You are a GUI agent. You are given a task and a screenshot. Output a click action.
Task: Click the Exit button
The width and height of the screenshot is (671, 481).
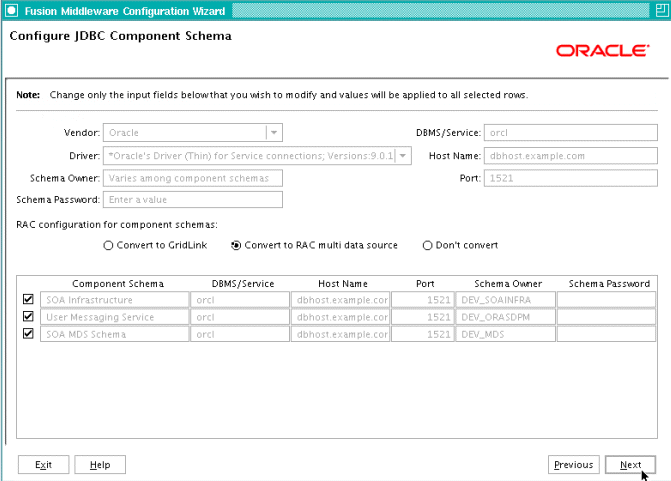(x=43, y=465)
